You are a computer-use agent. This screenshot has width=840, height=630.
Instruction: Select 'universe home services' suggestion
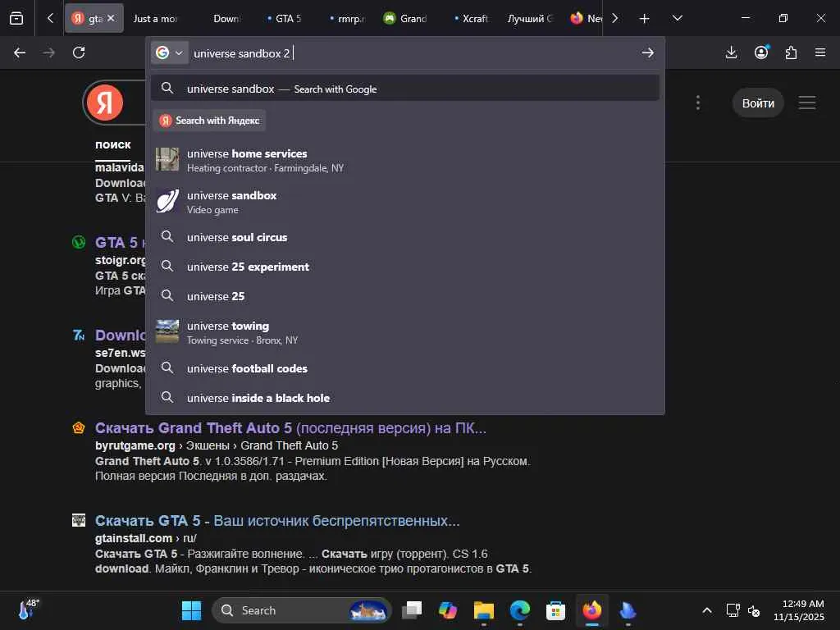(x=405, y=160)
